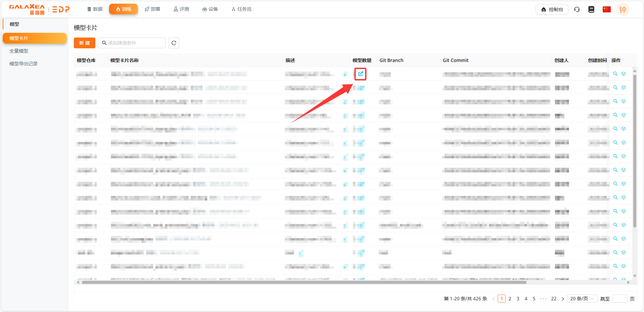
Task: Go to next page using right chevron
Action: [x=563, y=299]
